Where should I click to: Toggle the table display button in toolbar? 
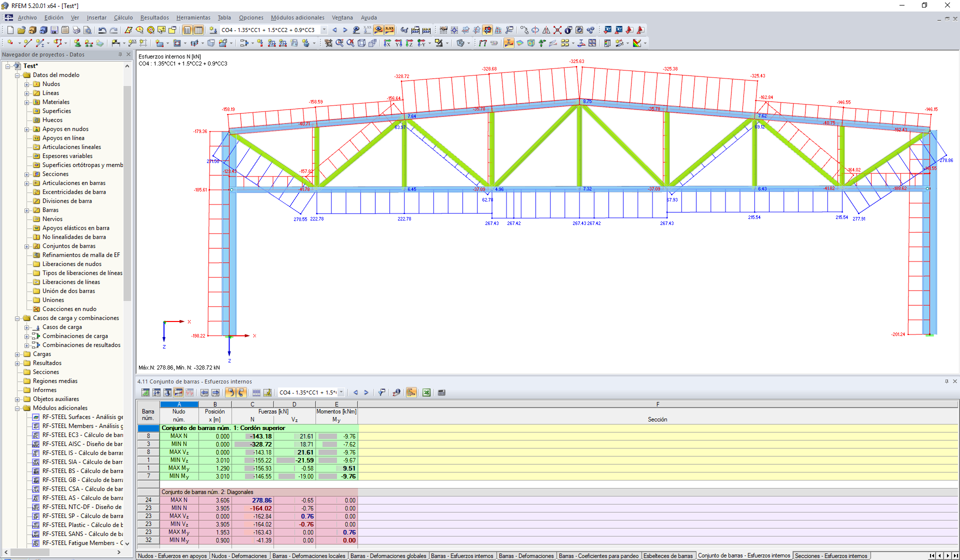pos(198,30)
